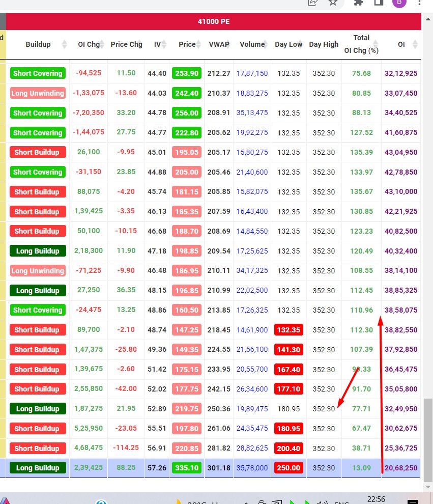Click volume 34,17,325 link
Image resolution: width=433 pixels, height=504 pixels.
(252, 271)
